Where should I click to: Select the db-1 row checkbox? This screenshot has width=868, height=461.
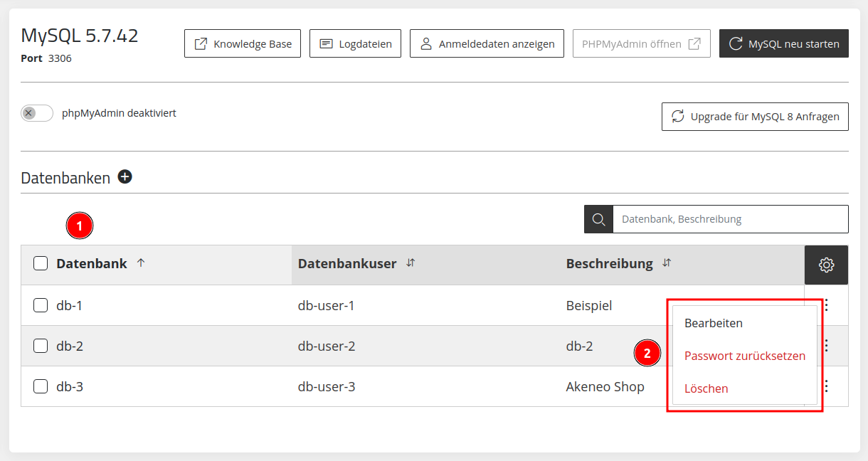[41, 305]
